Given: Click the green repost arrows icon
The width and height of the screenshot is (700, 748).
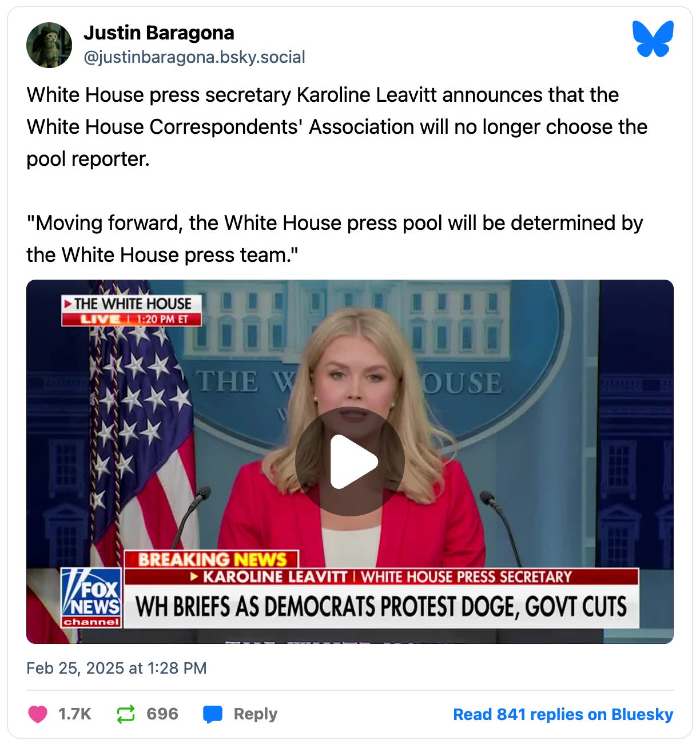Looking at the screenshot, I should point(125,714).
